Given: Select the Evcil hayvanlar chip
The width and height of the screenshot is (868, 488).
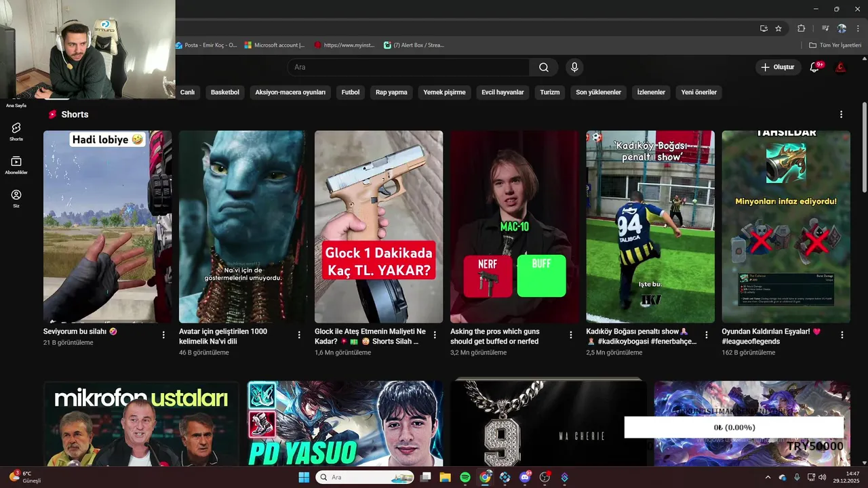Looking at the screenshot, I should [x=502, y=92].
